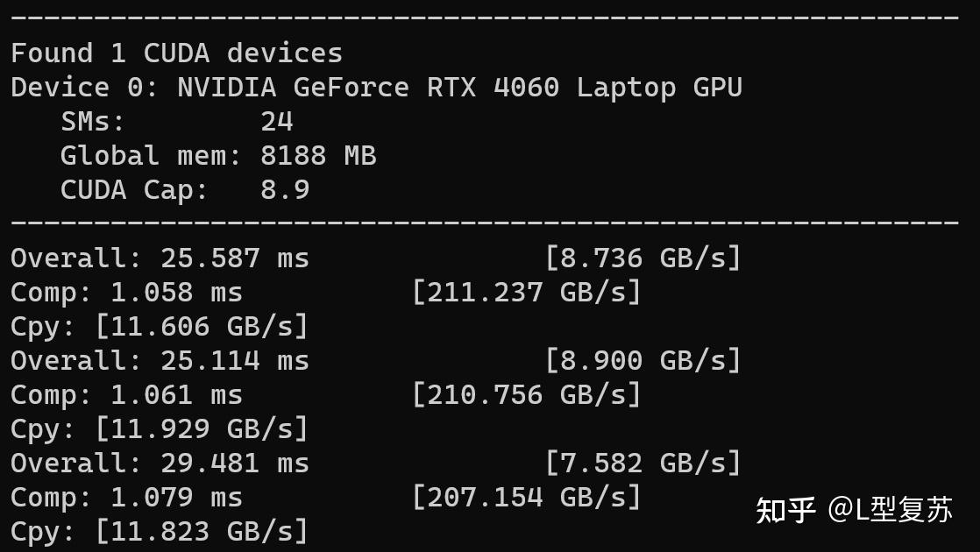Click the 'Overall: 25.114 ms' text
This screenshot has width=980, height=552.
pyautogui.click(x=160, y=361)
